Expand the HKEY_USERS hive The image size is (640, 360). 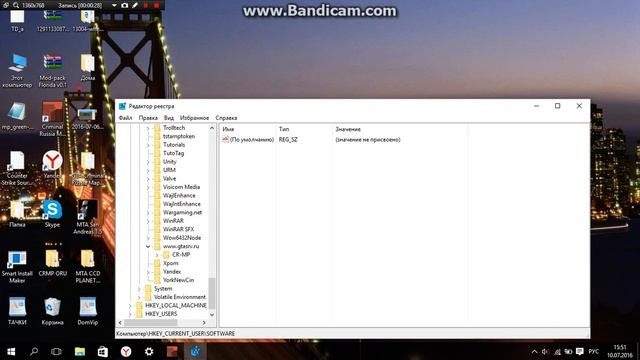click(130, 314)
